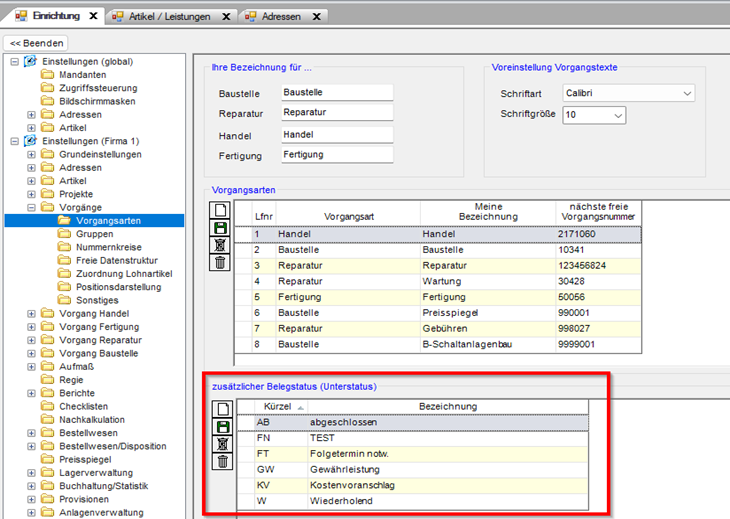The height and width of the screenshot is (519, 730).
Task: Open the Schriftgröße dropdown
Action: [619, 116]
